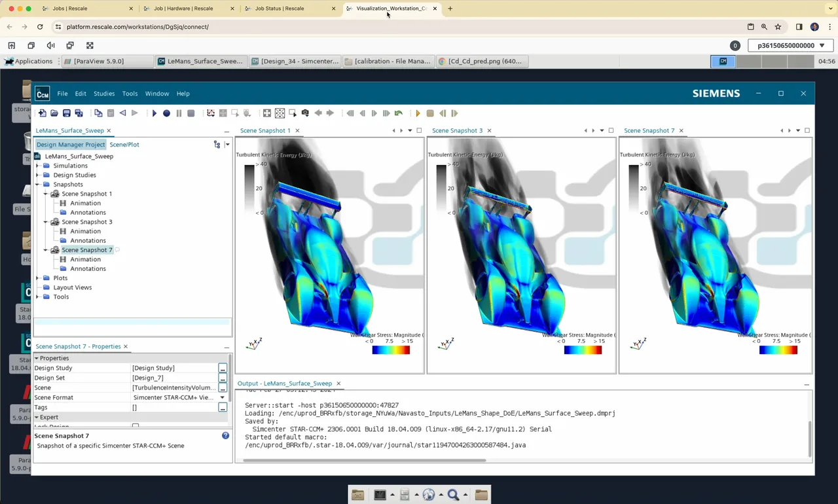Click the plot chart toolbar icon
The image size is (838, 504).
click(211, 113)
